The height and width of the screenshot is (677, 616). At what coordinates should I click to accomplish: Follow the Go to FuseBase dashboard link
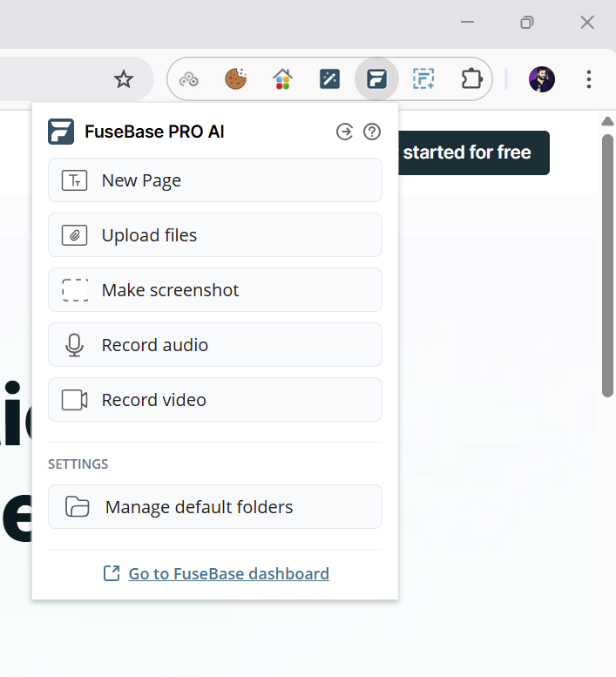point(228,573)
